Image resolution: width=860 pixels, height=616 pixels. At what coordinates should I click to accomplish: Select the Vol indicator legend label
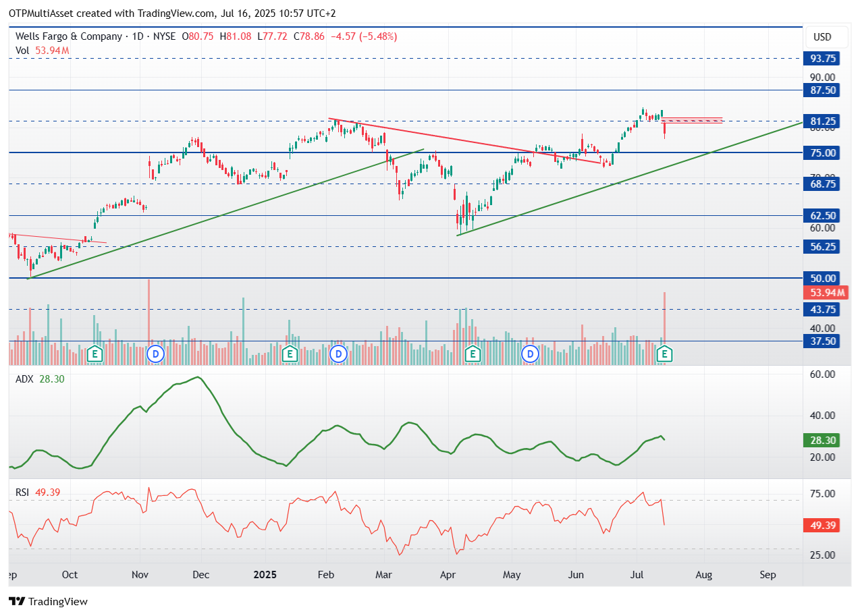23,50
